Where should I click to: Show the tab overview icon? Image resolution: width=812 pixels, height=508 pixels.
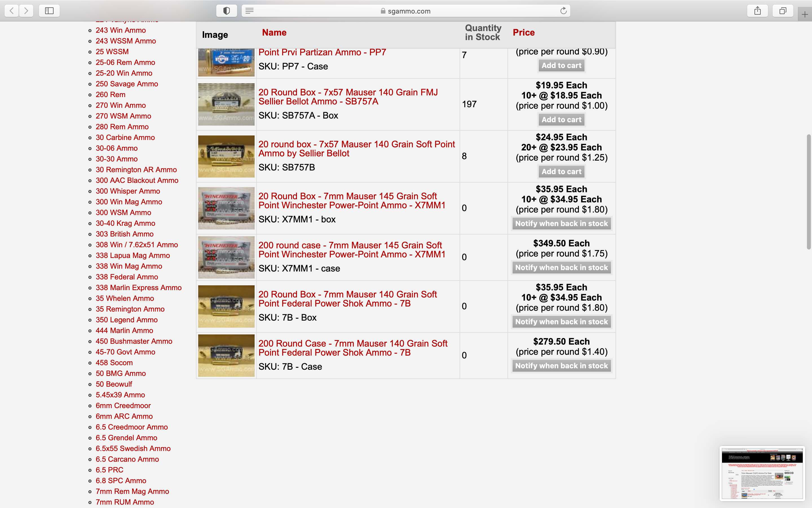(x=783, y=11)
